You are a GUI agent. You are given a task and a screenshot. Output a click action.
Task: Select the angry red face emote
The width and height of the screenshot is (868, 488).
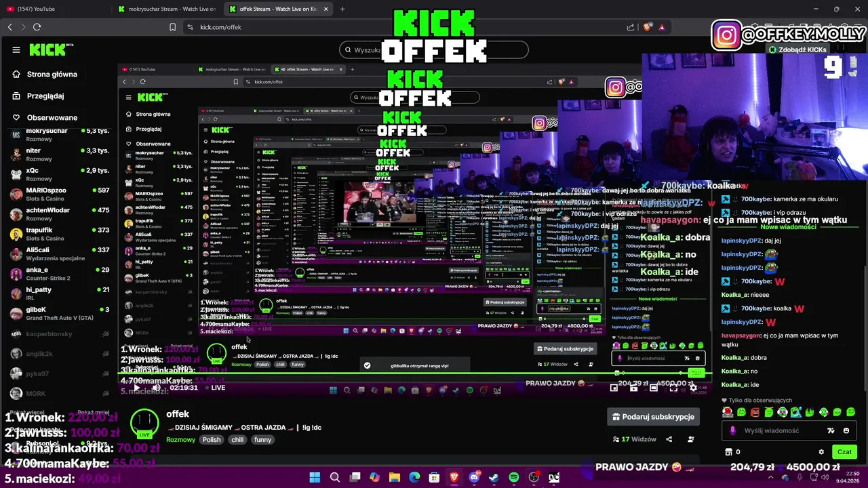(755, 411)
